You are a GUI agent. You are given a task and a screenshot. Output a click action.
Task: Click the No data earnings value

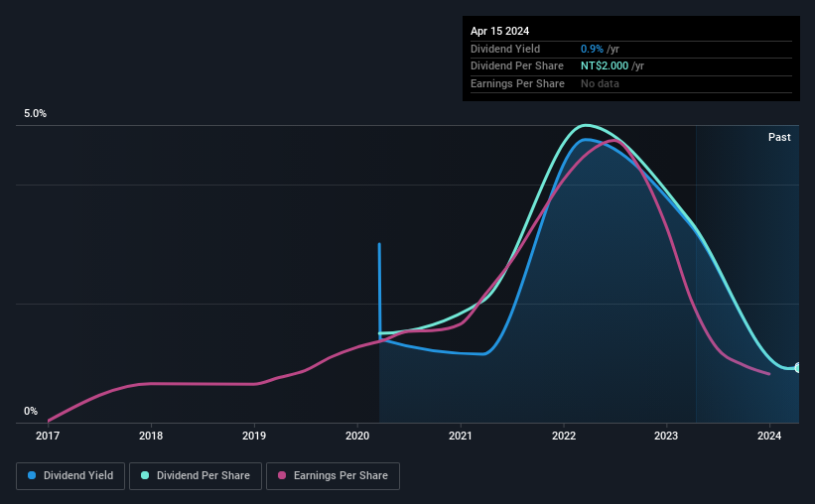tap(600, 83)
